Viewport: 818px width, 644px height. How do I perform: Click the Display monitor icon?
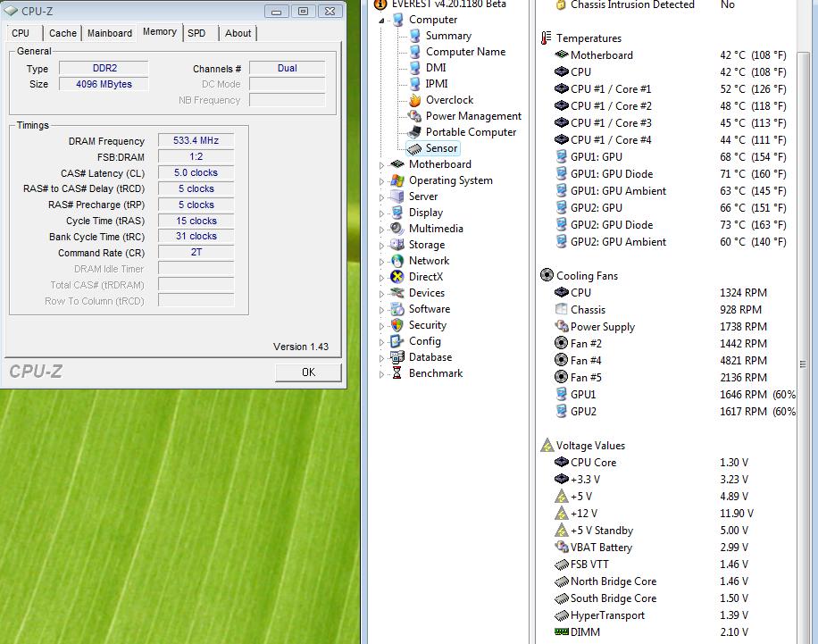397,213
